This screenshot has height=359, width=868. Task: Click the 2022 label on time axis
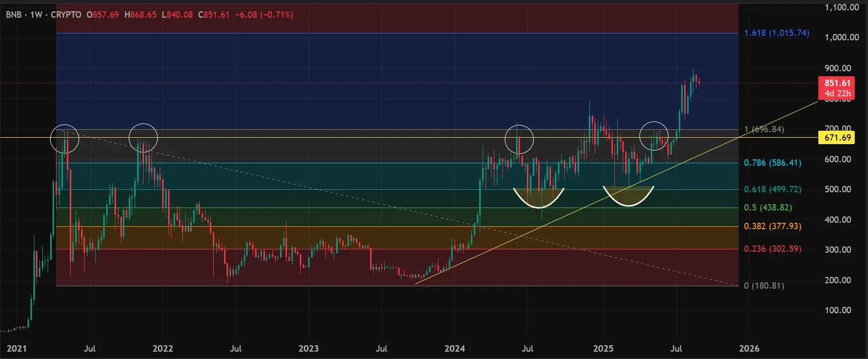point(163,349)
